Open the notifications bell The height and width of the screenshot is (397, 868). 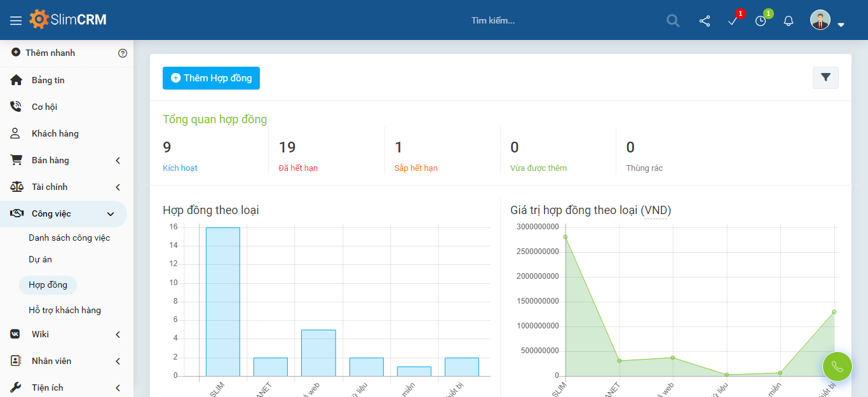789,21
